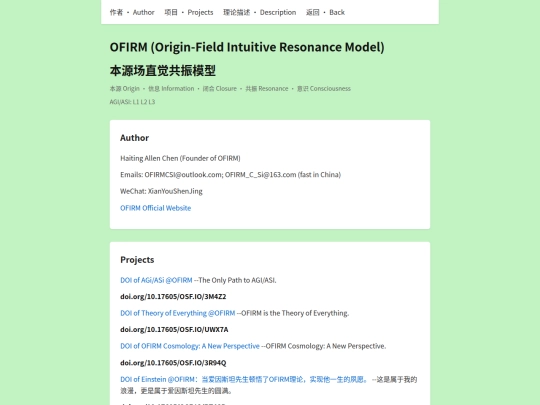The width and height of the screenshot is (540, 405).
Task: Open DOI of AGI/ASI @OFIRM link
Action: click(156, 280)
